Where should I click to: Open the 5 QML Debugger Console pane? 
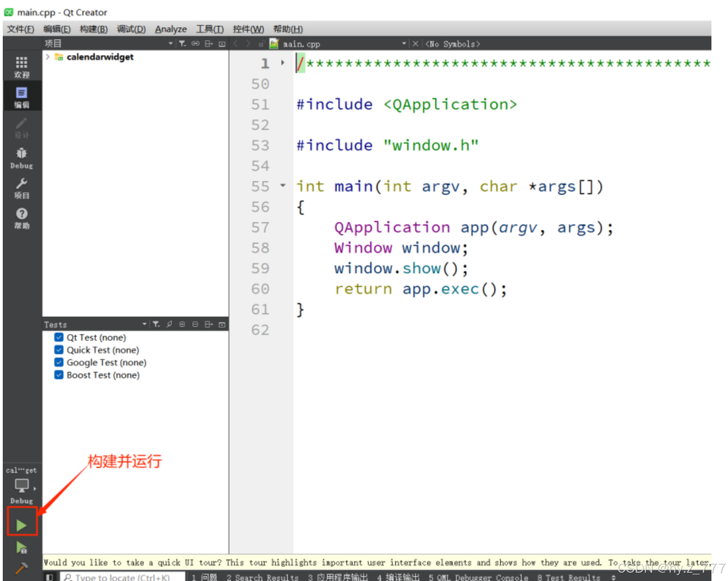478,577
